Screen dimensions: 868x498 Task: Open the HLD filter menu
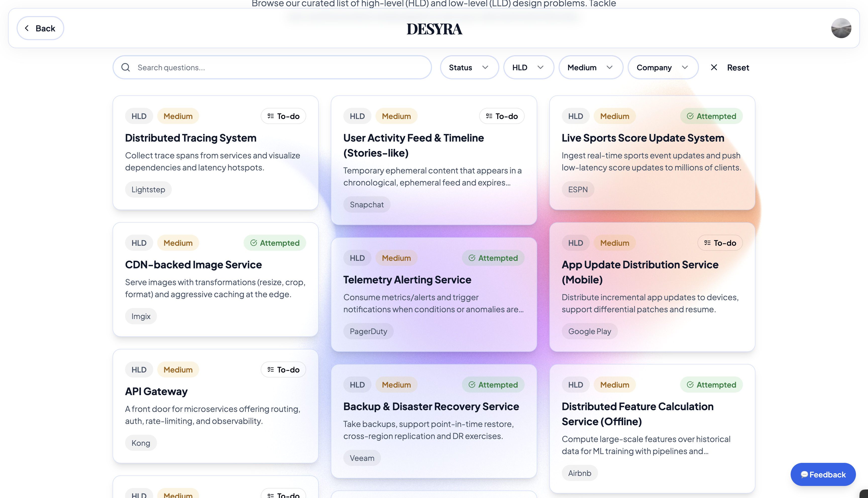coord(528,67)
